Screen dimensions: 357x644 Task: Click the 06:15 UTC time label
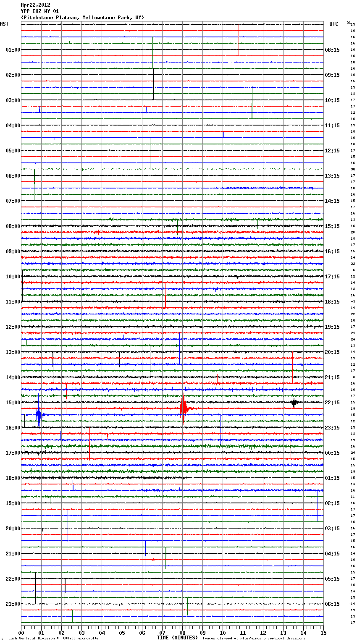pyautogui.click(x=332, y=604)
